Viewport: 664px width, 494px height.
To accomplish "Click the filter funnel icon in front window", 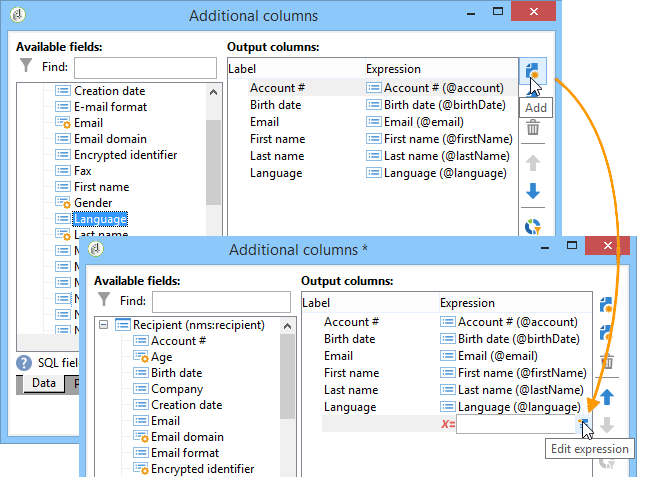I will tap(104, 300).
